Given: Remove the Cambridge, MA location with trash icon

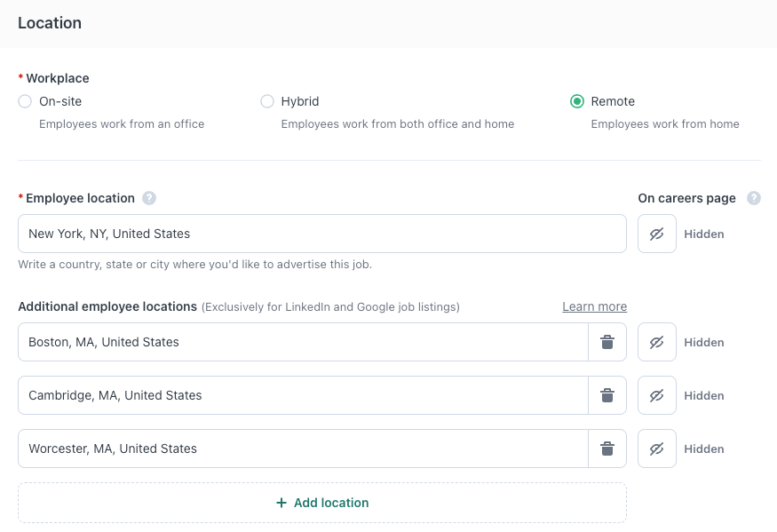Looking at the screenshot, I should click(607, 395).
